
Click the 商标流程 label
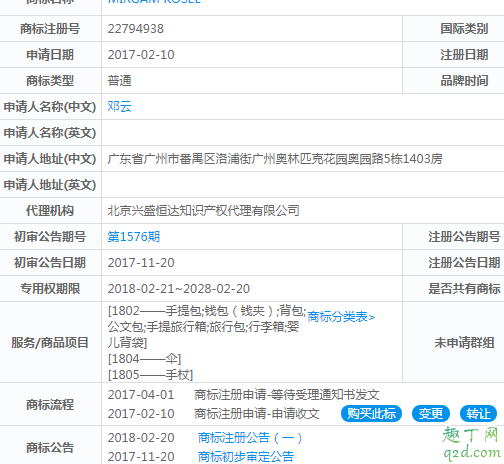(x=50, y=405)
